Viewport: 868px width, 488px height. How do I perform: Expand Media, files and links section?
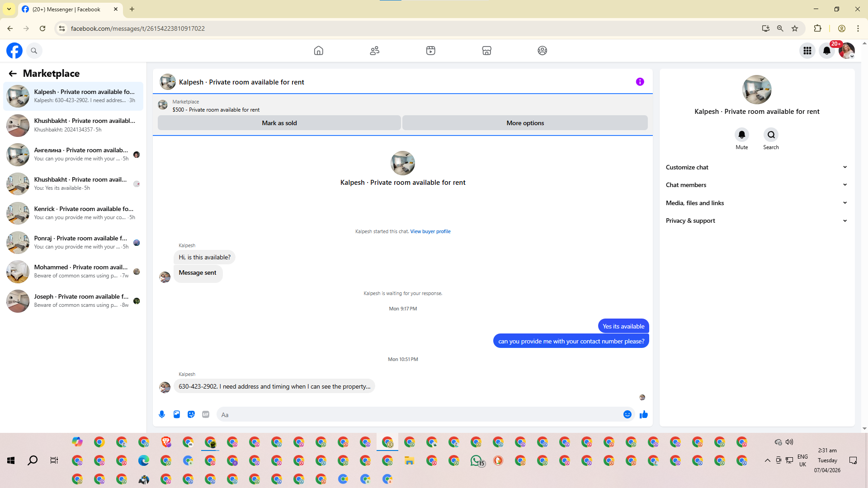[756, 203]
